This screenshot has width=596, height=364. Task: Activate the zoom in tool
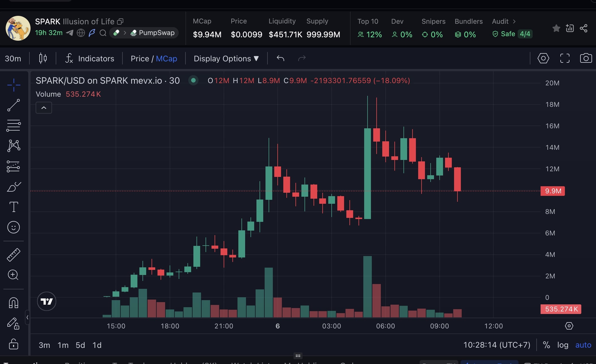click(x=14, y=275)
